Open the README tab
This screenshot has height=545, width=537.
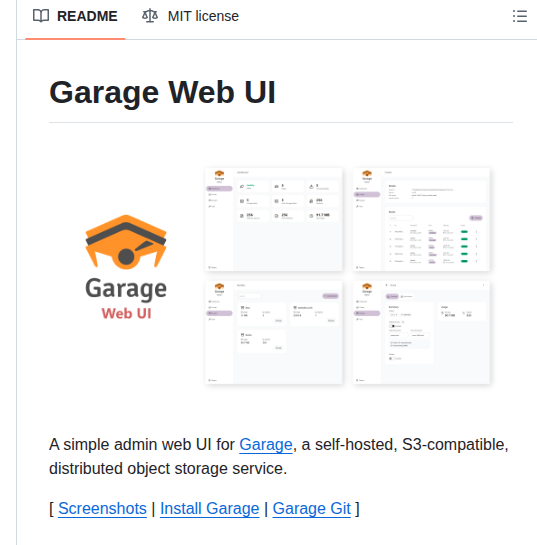[x=75, y=16]
